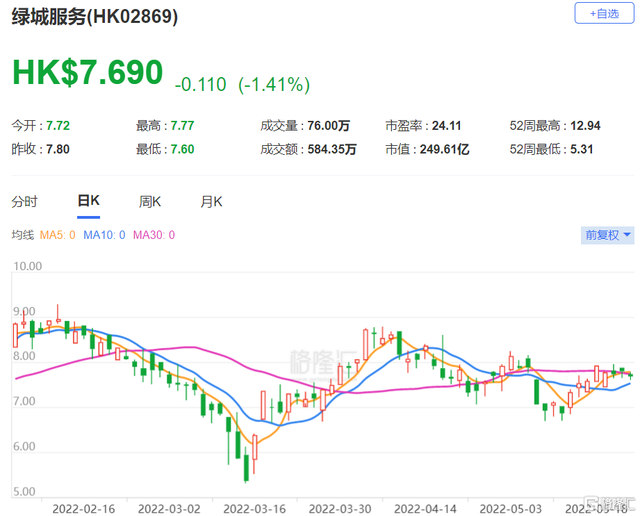Select the 日K tab
Viewport: 640px width, 516px height.
click(89, 201)
